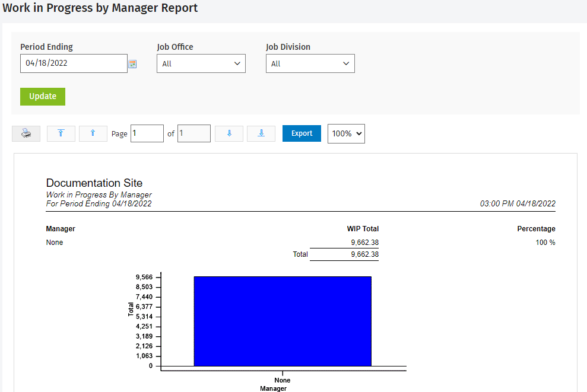This screenshot has width=587, height=392.
Task: Go to next page arrow
Action: (229, 133)
